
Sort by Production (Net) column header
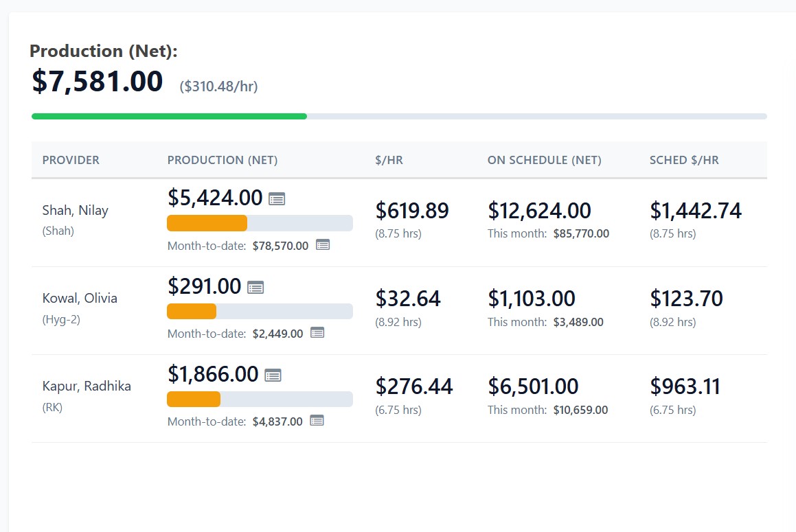point(223,160)
